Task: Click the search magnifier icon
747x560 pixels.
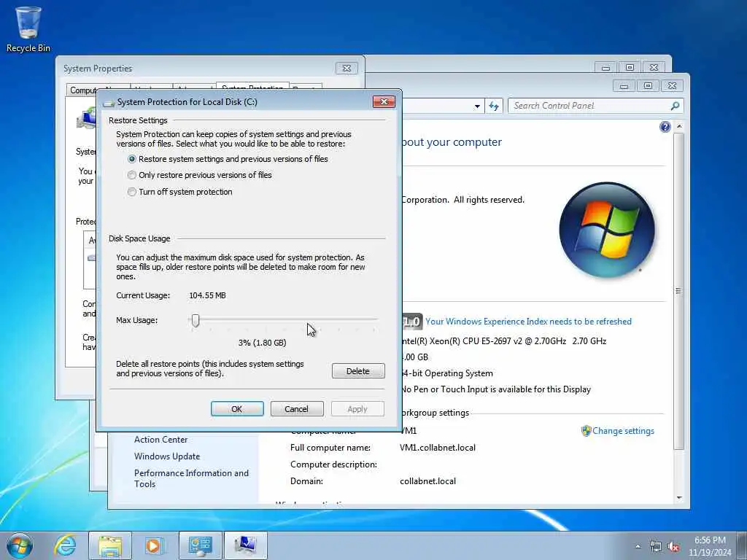Action: [x=675, y=106]
